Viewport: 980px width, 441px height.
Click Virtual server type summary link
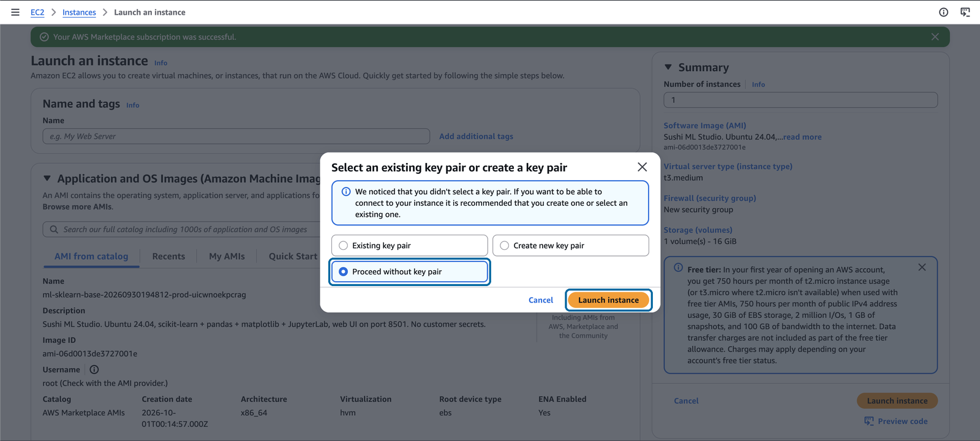[728, 167]
